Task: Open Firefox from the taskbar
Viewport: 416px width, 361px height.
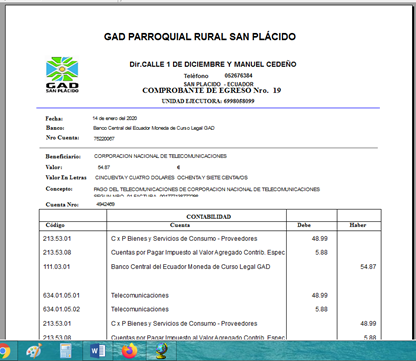Action: tap(130, 351)
